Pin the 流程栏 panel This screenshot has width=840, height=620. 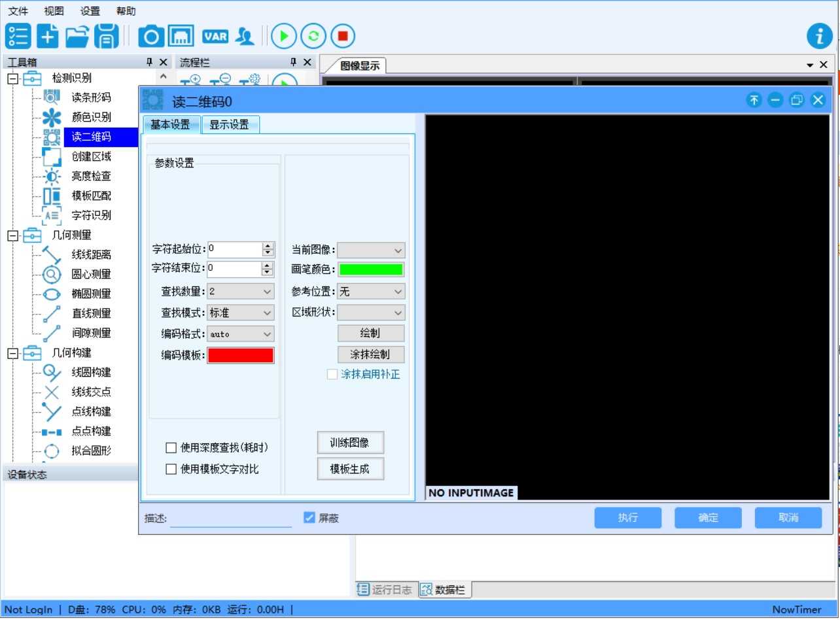[x=293, y=62]
